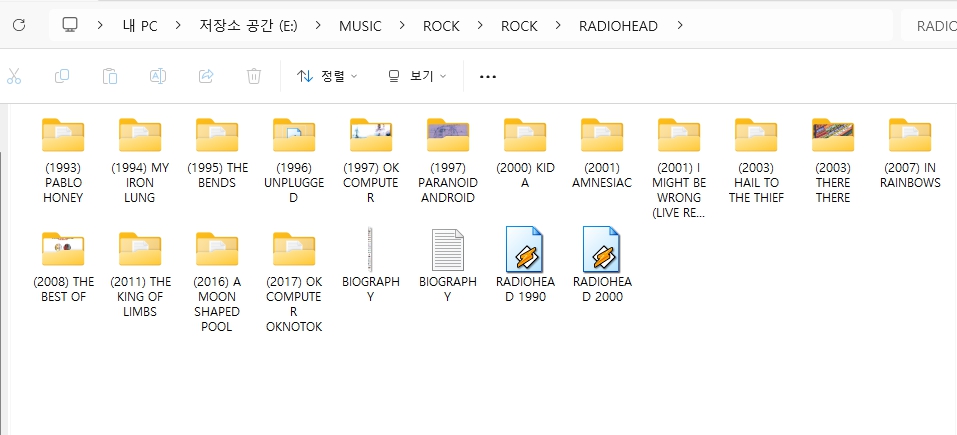
Task: Go to 저장소 공간 (E:) breadcrumb
Action: click(248, 26)
